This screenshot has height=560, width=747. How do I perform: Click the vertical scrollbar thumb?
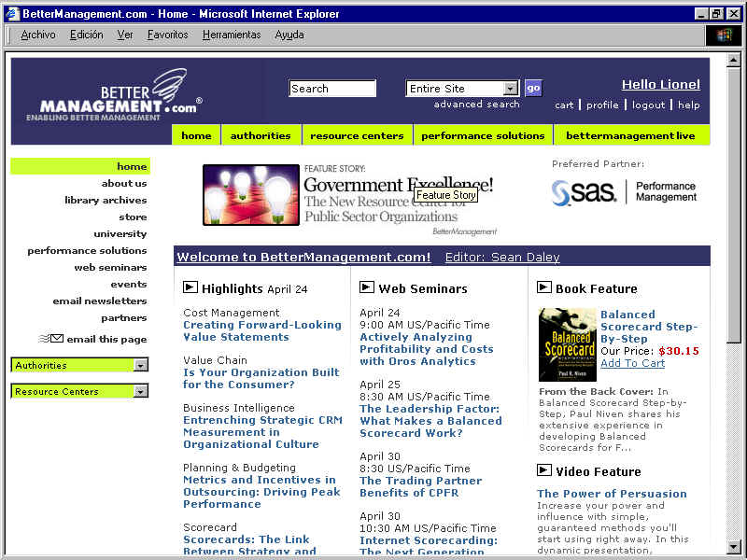(734, 204)
